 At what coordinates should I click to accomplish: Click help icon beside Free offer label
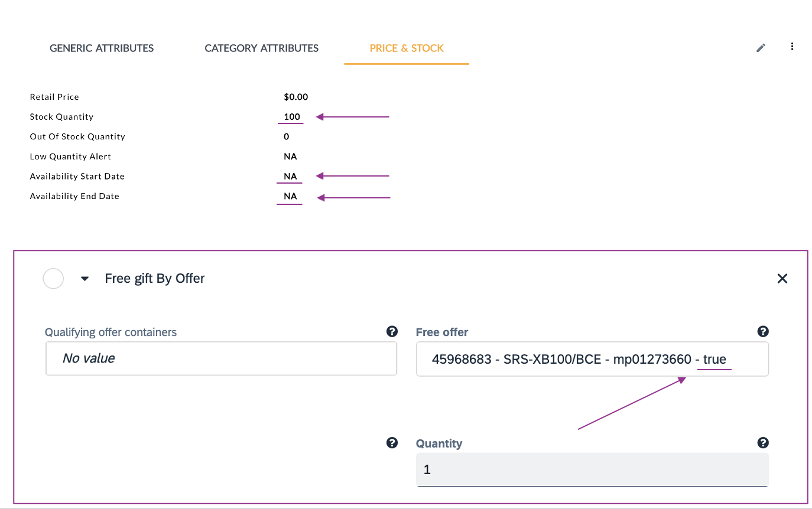pyautogui.click(x=762, y=332)
